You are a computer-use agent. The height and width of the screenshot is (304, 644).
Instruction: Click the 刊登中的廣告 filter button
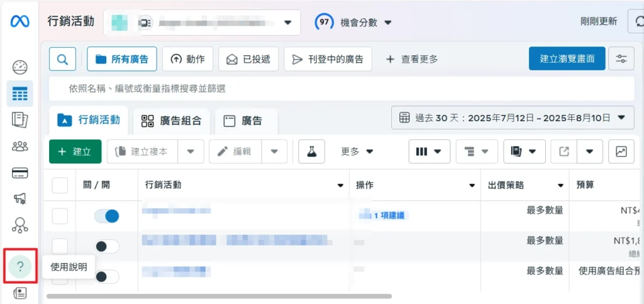pyautogui.click(x=328, y=59)
